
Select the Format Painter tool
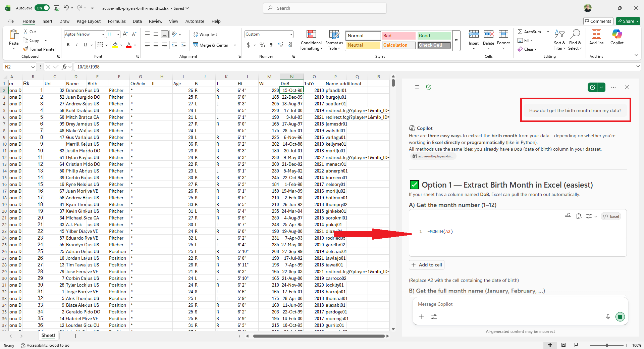[x=39, y=49]
